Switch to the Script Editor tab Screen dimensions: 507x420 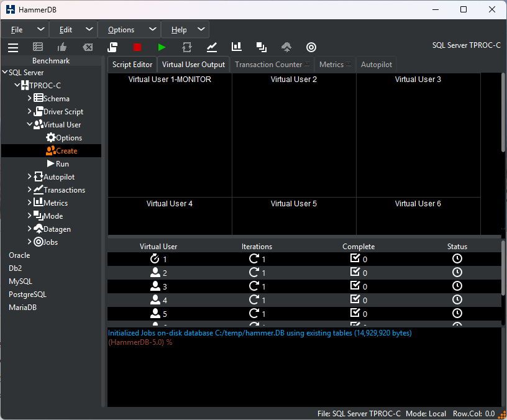(132, 65)
